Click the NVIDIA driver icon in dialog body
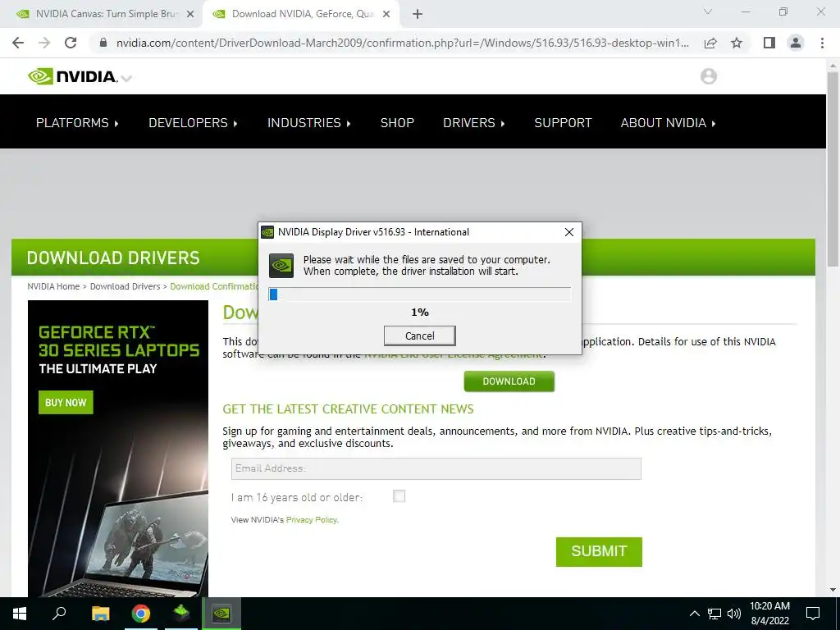 [281, 265]
